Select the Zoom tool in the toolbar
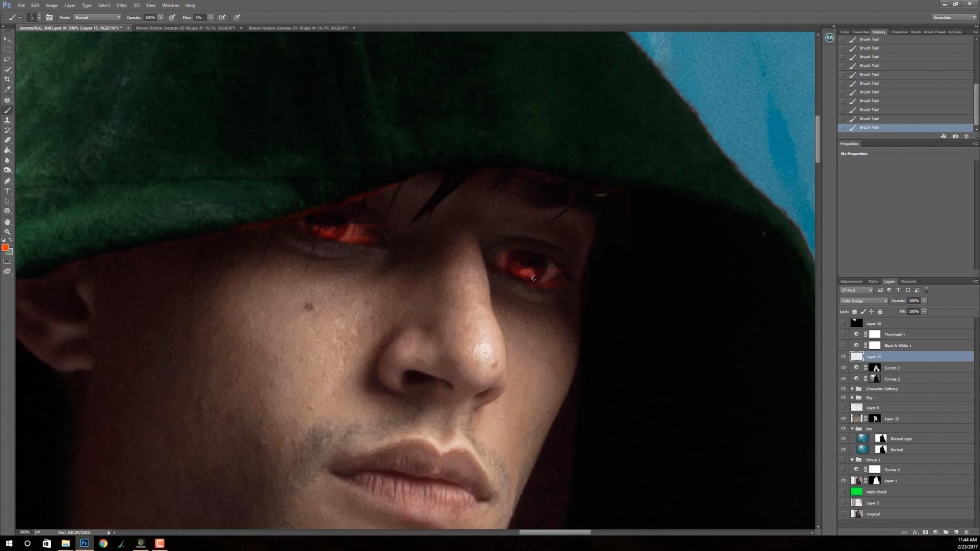 (7, 232)
